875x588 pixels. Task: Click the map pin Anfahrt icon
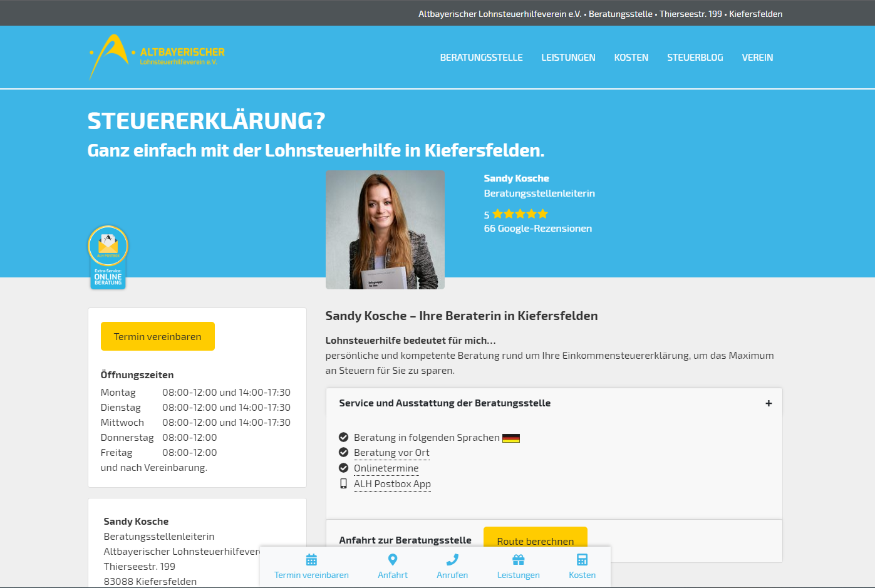[x=393, y=560]
